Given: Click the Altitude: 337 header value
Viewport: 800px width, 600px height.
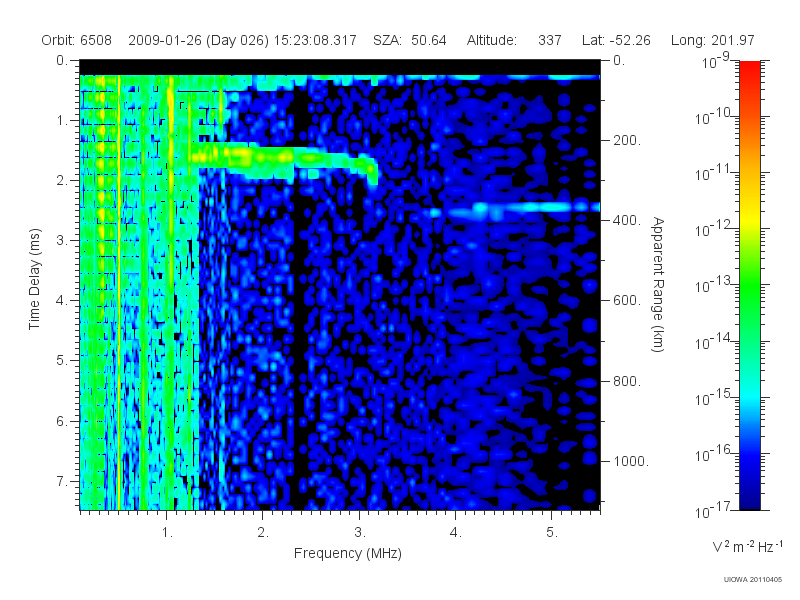Looking at the screenshot, I should tap(514, 40).
